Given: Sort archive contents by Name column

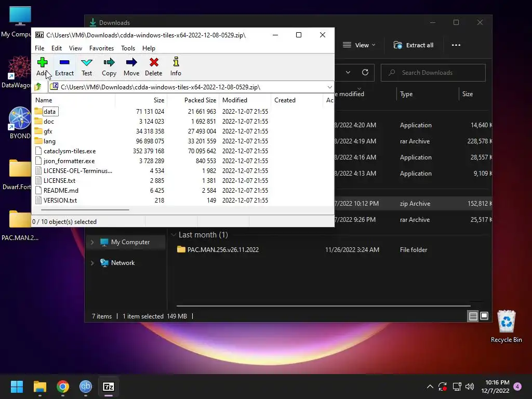Looking at the screenshot, I should pyautogui.click(x=74, y=100).
